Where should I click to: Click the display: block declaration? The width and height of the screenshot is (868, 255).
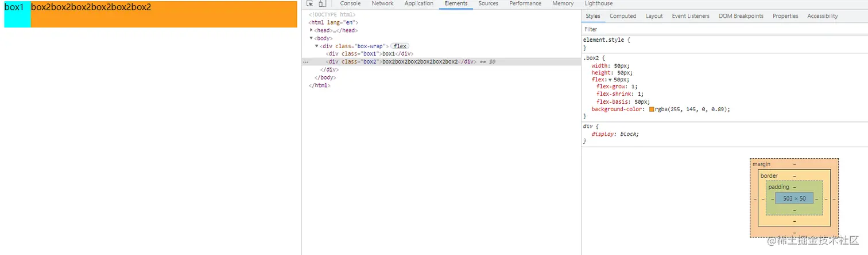pyautogui.click(x=615, y=134)
